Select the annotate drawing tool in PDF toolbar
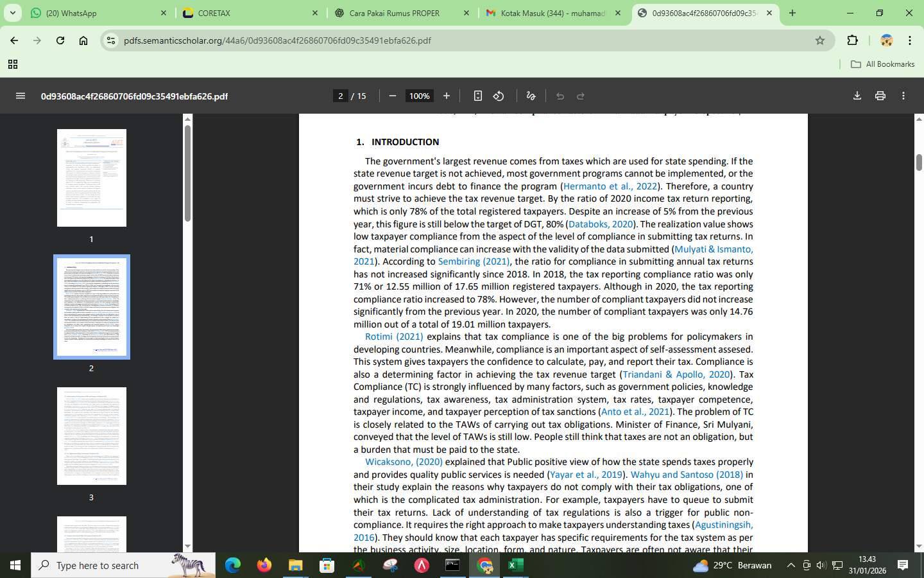 tap(531, 96)
